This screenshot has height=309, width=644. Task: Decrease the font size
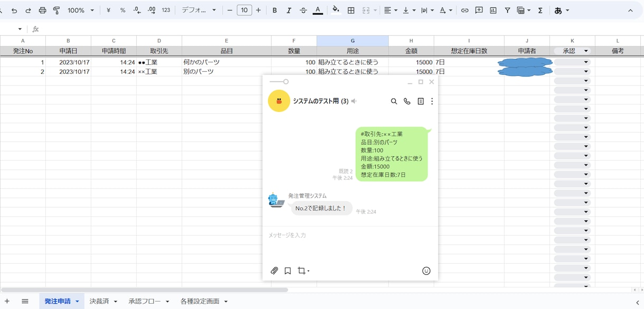(x=230, y=11)
